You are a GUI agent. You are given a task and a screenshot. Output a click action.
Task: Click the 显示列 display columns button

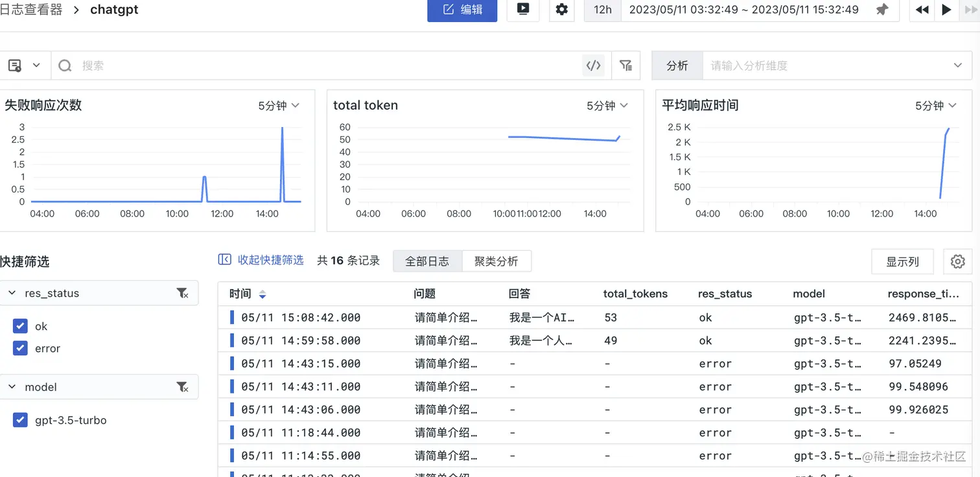pyautogui.click(x=903, y=262)
